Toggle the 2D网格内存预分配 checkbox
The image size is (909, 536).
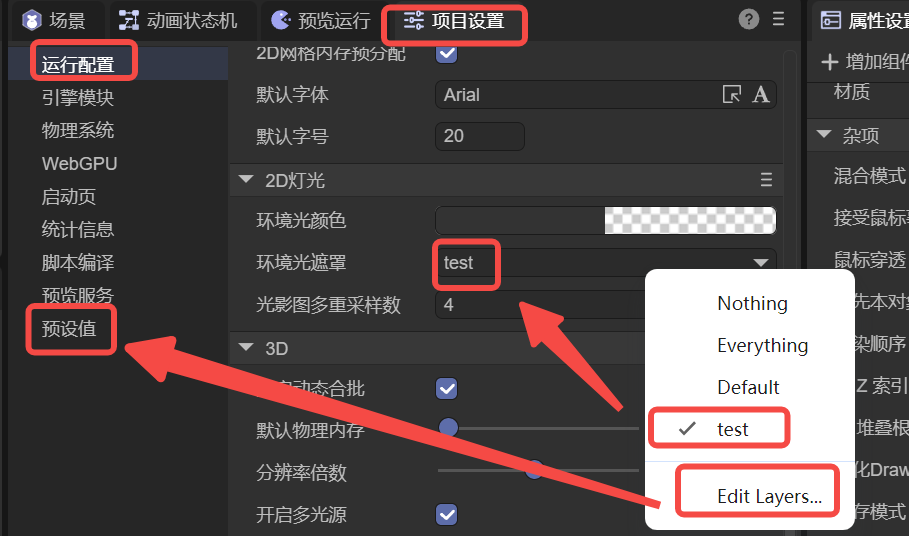[447, 53]
